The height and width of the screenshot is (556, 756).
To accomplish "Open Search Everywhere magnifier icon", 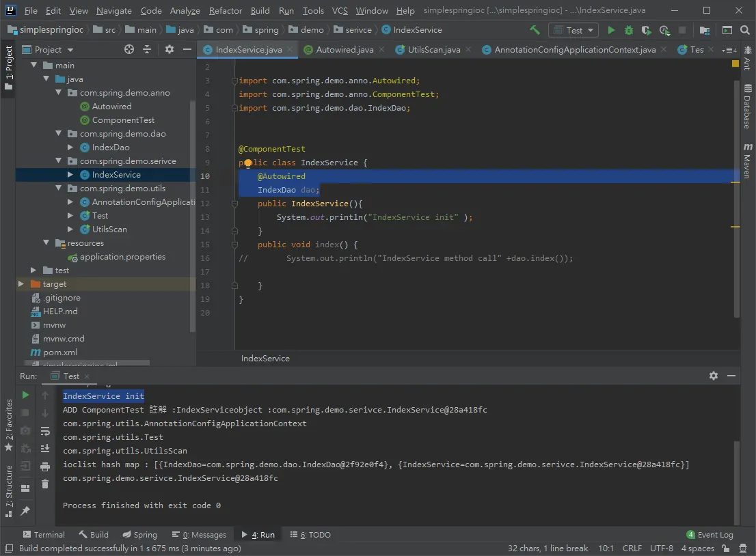I will coord(745,30).
